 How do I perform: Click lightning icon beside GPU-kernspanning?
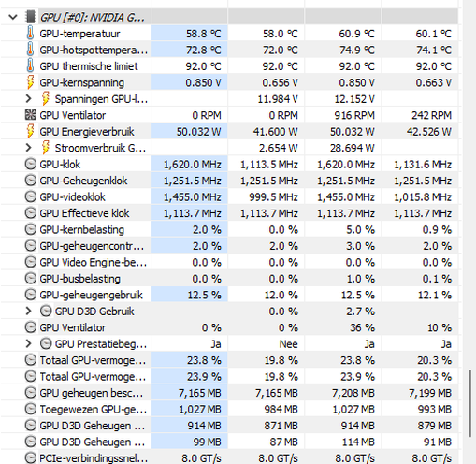pyautogui.click(x=30, y=82)
